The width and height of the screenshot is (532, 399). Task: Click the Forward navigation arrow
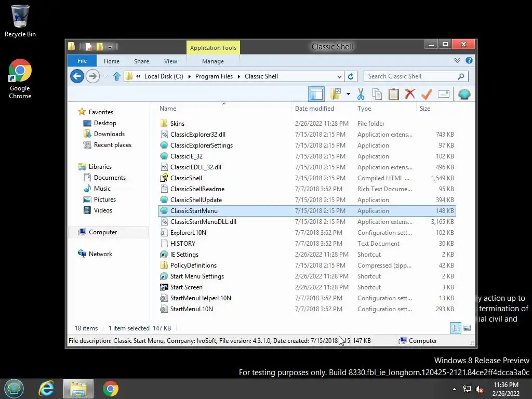click(92, 76)
